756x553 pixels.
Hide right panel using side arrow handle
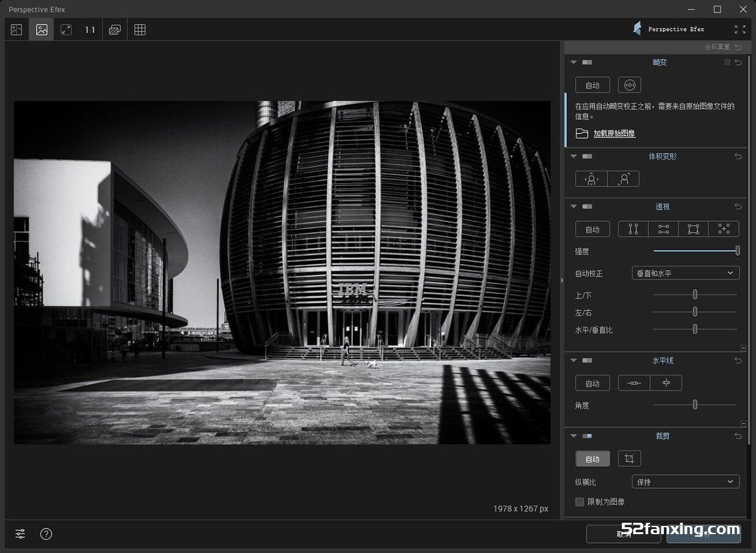pyautogui.click(x=562, y=280)
